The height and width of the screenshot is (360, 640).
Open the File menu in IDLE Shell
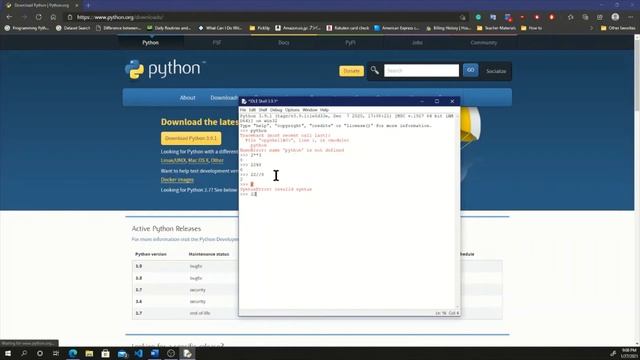(x=243, y=110)
